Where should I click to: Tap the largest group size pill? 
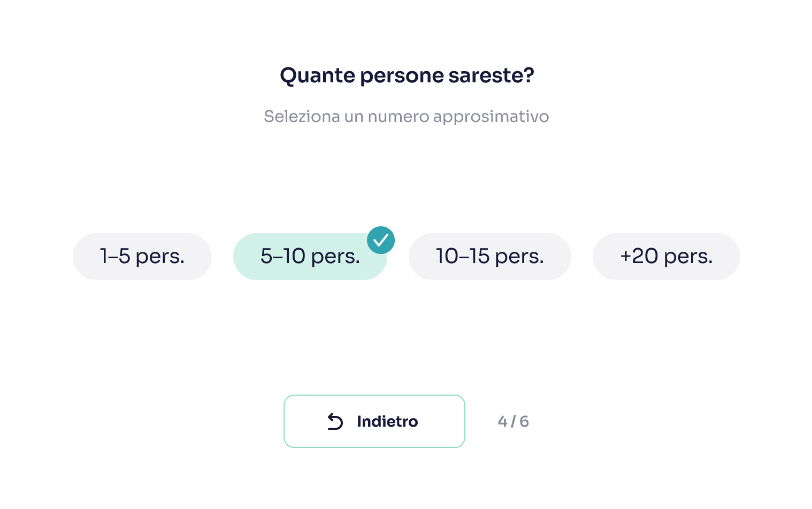tap(666, 257)
